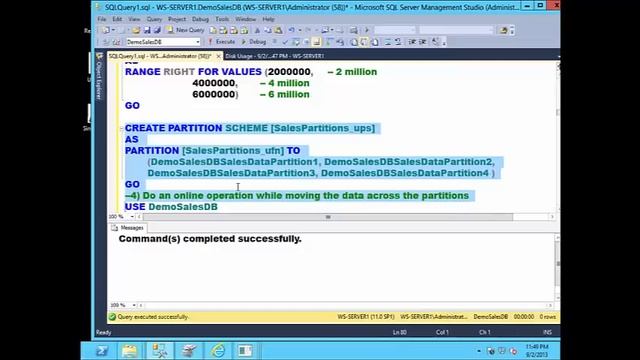
Task: Open the File menu
Action: pos(102,19)
